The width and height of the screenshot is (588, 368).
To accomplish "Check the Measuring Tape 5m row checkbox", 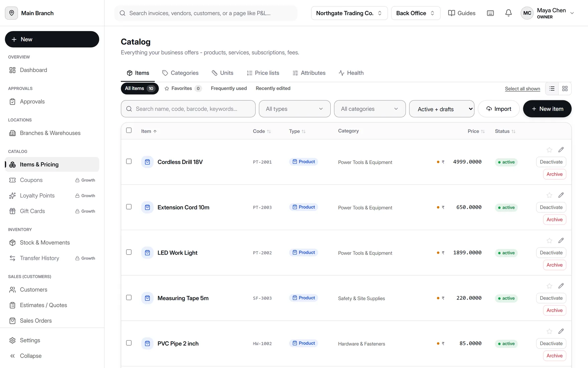I will 129,297.
